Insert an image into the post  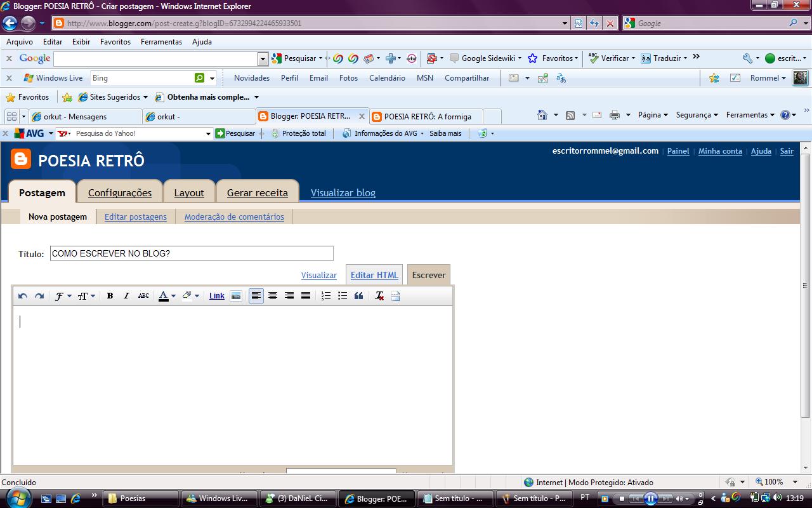point(236,296)
